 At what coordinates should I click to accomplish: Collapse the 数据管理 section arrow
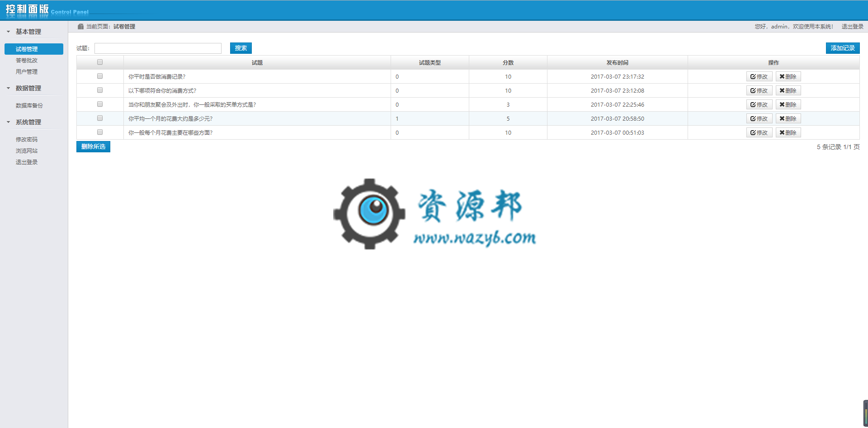pos(8,88)
